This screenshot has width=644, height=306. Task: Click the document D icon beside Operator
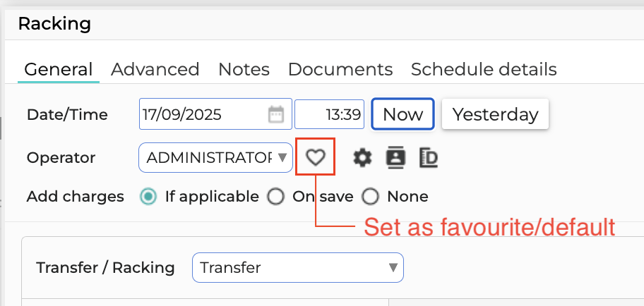click(429, 158)
